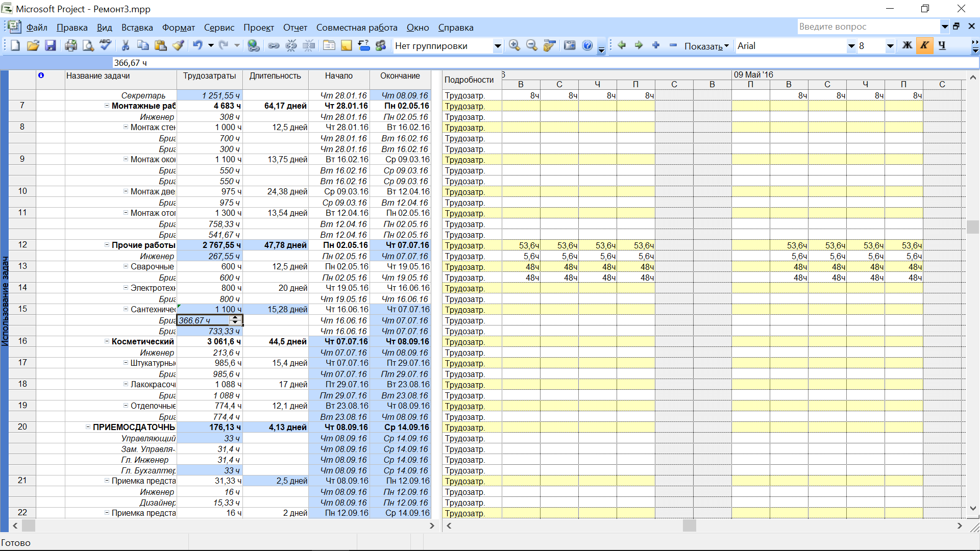The image size is (980, 551).
Task: Open the Arial font dropdown
Action: 851,46
